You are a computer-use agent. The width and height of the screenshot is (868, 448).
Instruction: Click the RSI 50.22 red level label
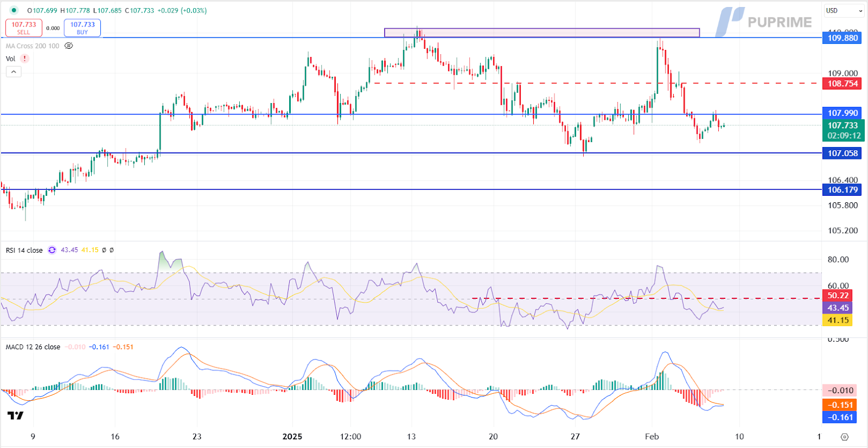[x=838, y=296]
